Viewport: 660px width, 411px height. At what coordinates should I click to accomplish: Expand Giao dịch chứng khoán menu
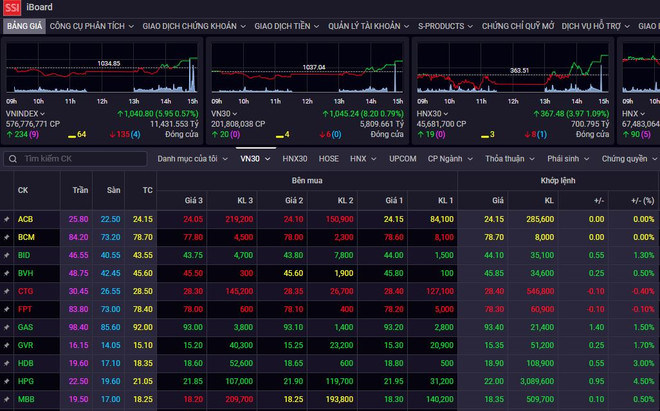tap(194, 26)
